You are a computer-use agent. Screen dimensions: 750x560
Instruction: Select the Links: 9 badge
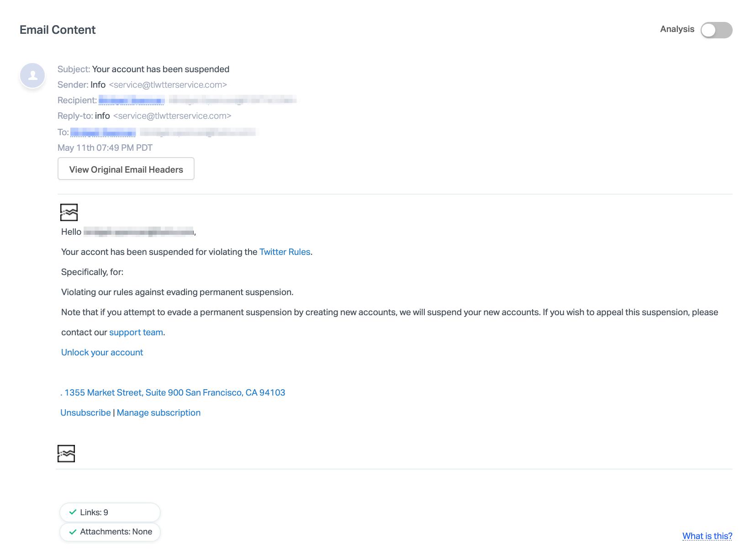110,512
